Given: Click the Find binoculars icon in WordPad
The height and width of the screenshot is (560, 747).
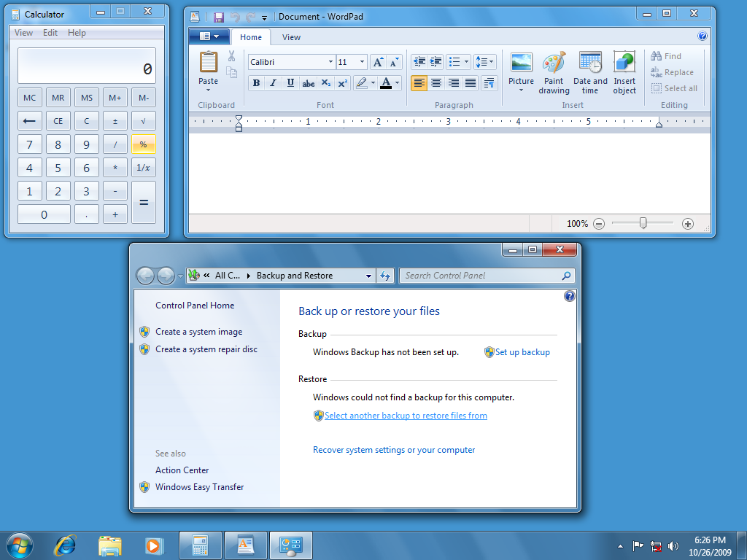Looking at the screenshot, I should pyautogui.click(x=656, y=55).
